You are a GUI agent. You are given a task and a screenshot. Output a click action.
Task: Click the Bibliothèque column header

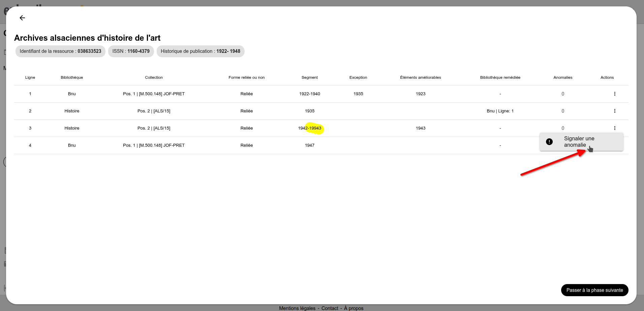click(x=72, y=77)
